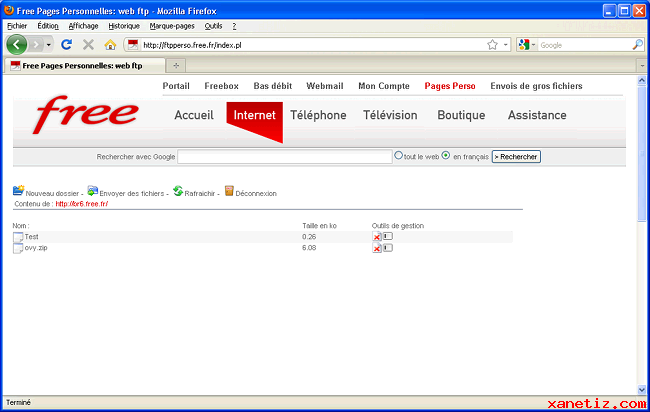Go to the home page icon
Image resolution: width=650 pixels, height=412 pixels.
click(110, 44)
